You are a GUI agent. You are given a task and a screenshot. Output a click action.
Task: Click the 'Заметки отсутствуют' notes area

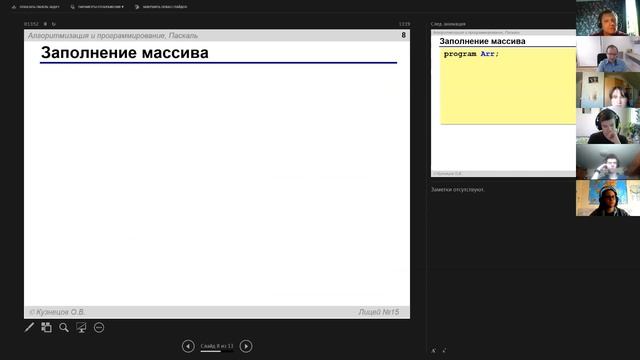coord(458,189)
